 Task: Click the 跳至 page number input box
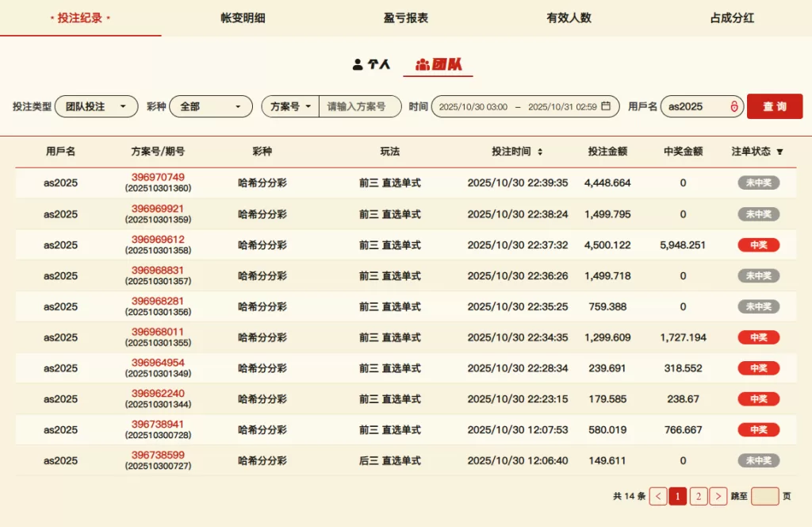pyautogui.click(x=764, y=496)
